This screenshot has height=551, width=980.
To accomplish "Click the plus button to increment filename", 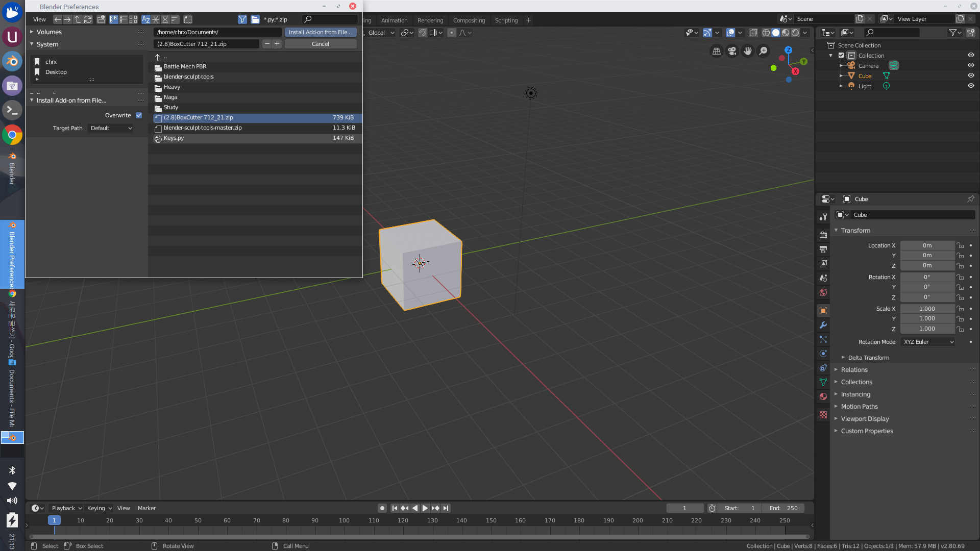I will [277, 44].
